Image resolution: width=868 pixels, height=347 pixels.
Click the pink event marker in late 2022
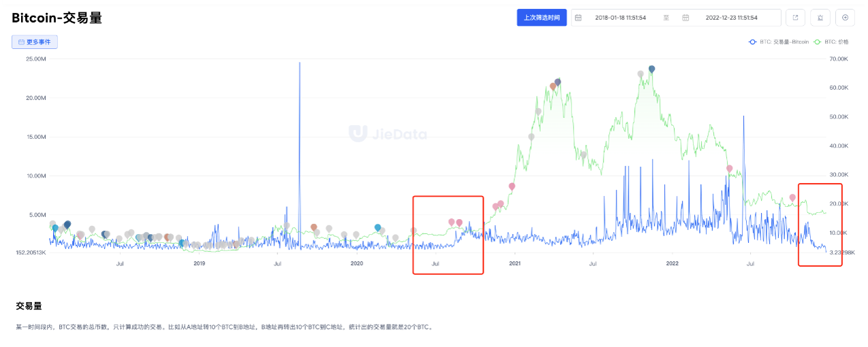point(792,197)
